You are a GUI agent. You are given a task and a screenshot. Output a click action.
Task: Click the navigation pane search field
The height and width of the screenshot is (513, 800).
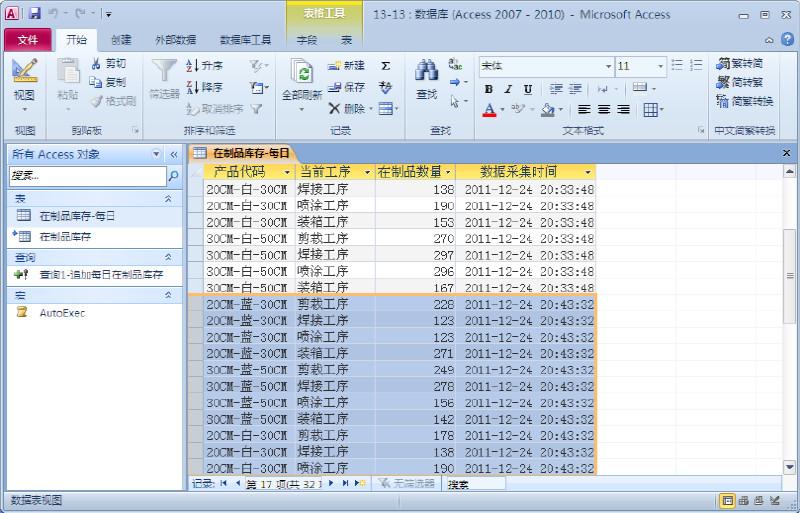(x=87, y=176)
